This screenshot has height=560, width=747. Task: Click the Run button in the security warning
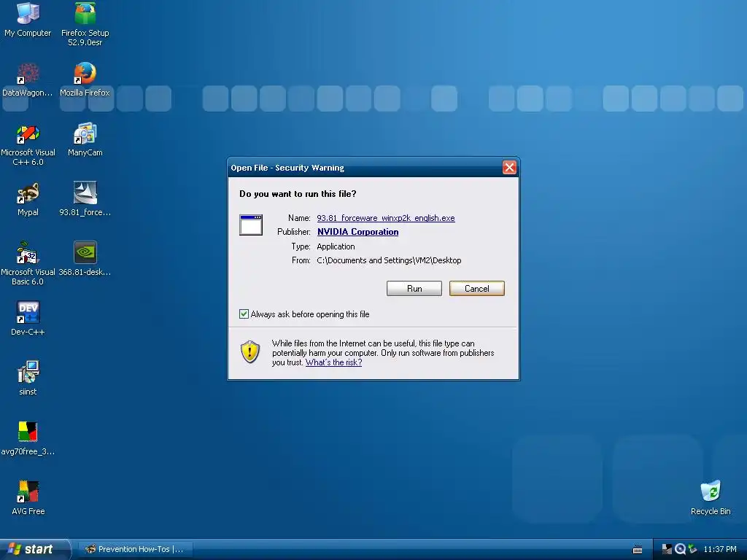pos(414,288)
